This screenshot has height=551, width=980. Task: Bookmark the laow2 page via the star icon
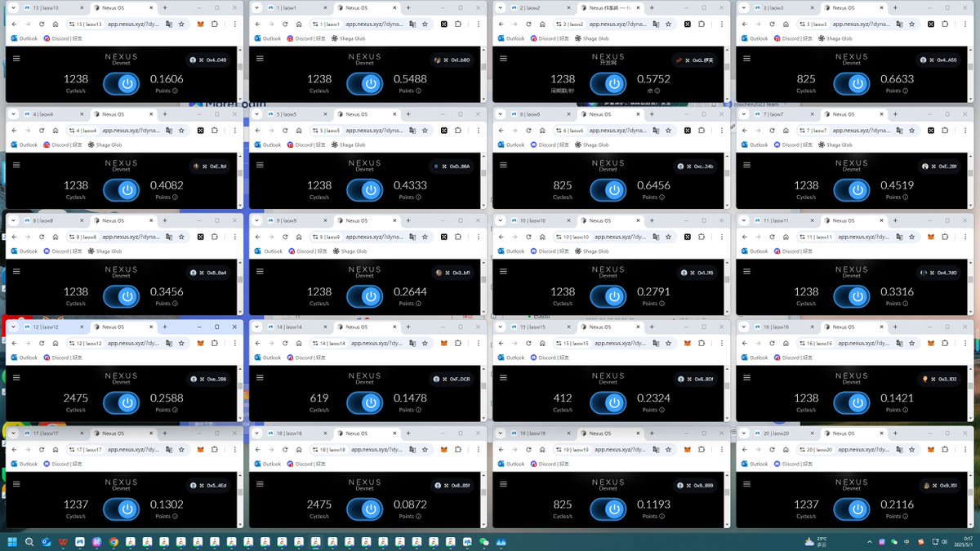click(x=668, y=24)
